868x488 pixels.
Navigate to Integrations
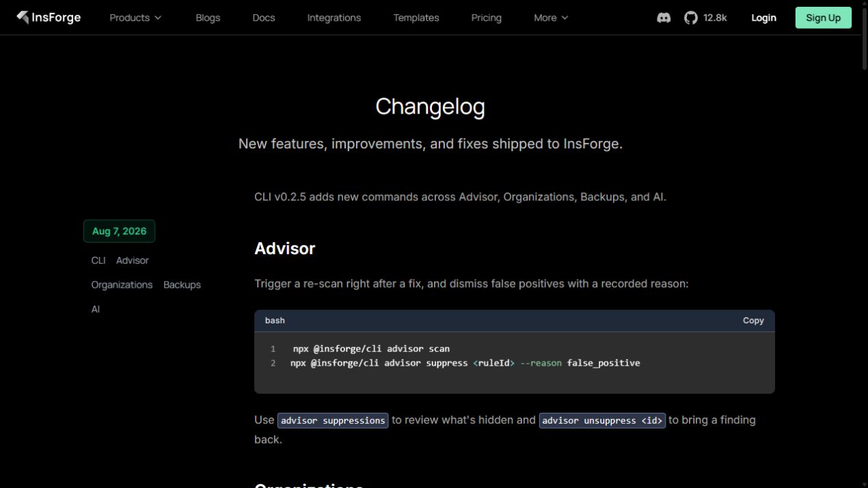[x=334, y=18]
